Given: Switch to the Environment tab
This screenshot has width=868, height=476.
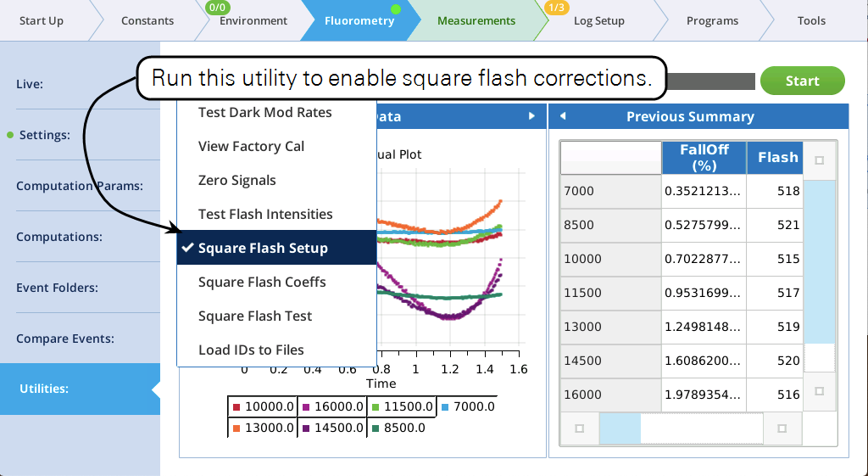Looking at the screenshot, I should [253, 20].
